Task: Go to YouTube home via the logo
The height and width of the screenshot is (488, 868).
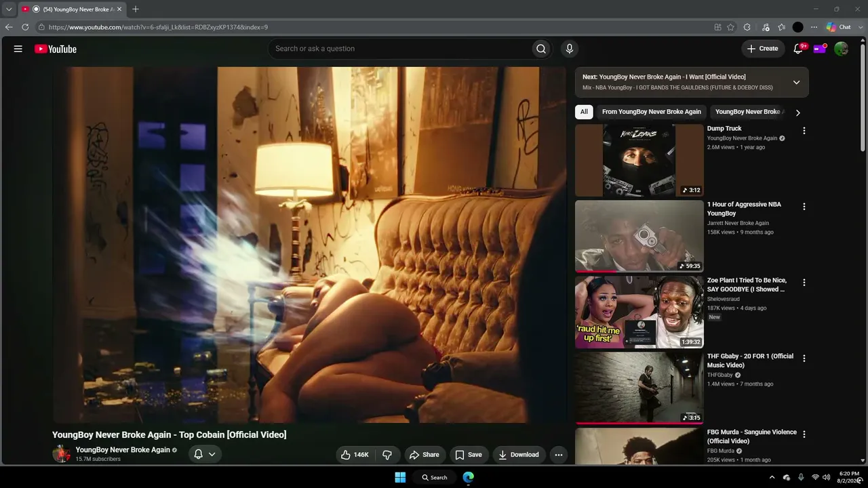Action: click(x=56, y=49)
